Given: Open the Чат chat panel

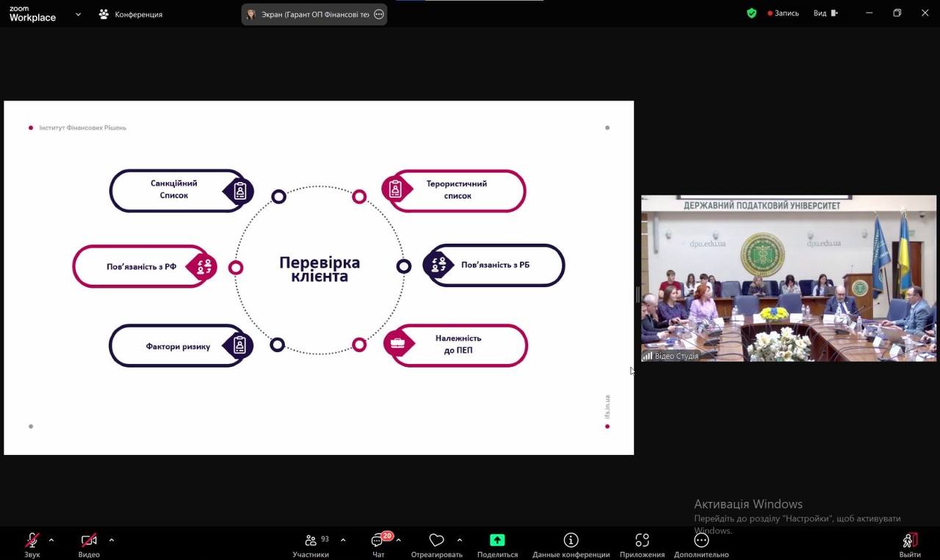Looking at the screenshot, I should point(377,541).
